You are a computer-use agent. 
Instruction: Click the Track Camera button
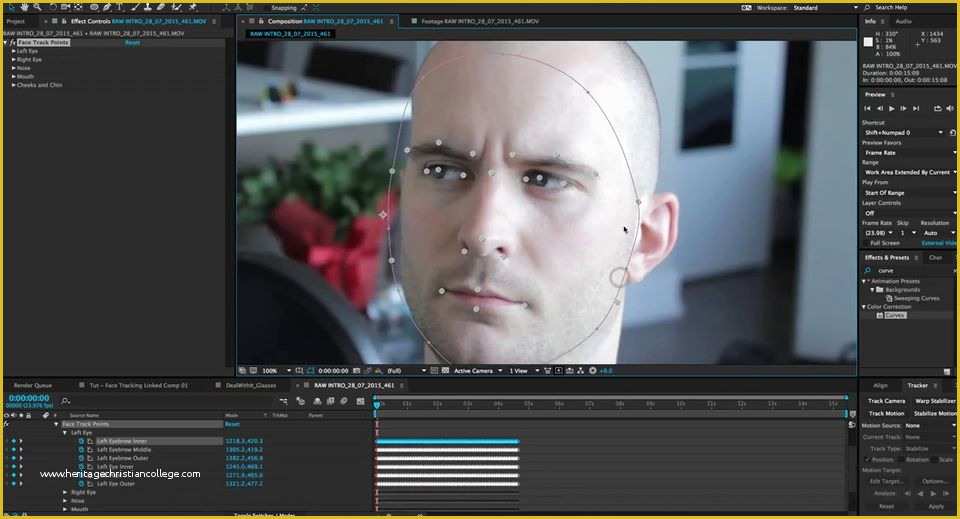click(x=887, y=401)
